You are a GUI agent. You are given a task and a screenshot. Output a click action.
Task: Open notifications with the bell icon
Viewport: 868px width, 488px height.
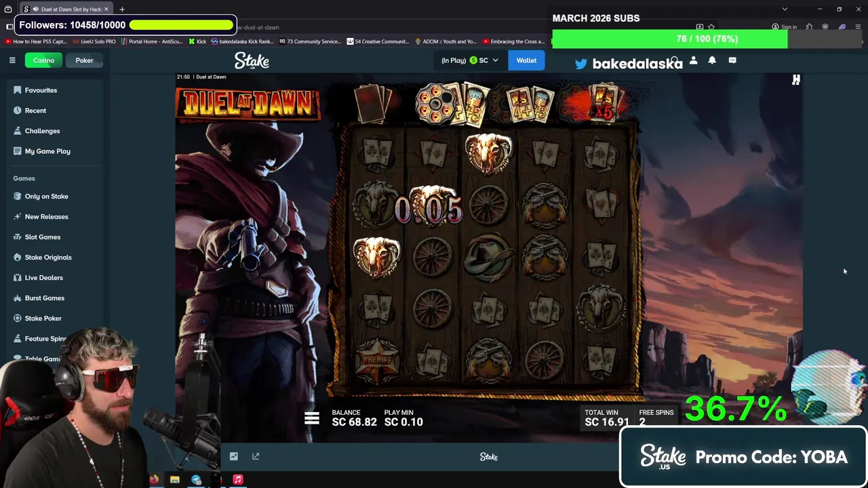tap(712, 60)
